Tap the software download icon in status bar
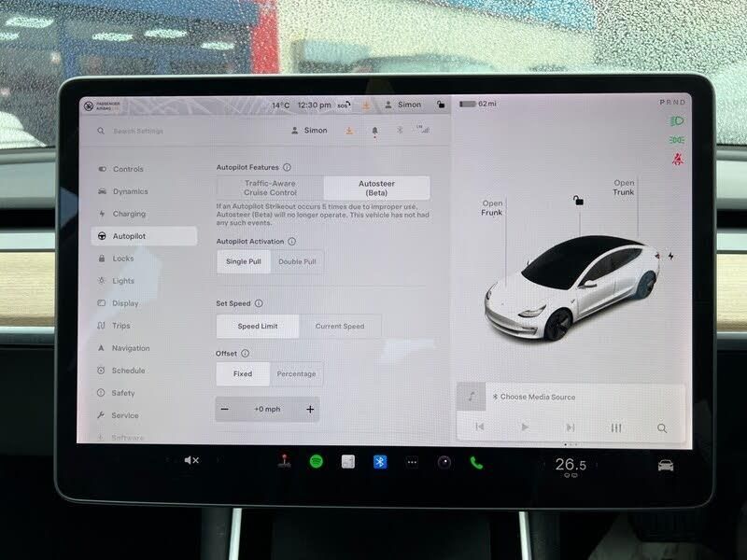The image size is (747, 560). pos(366,105)
